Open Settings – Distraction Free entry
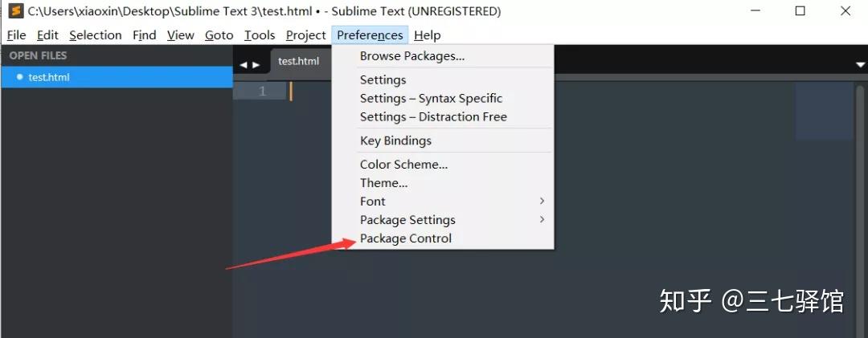 433,117
